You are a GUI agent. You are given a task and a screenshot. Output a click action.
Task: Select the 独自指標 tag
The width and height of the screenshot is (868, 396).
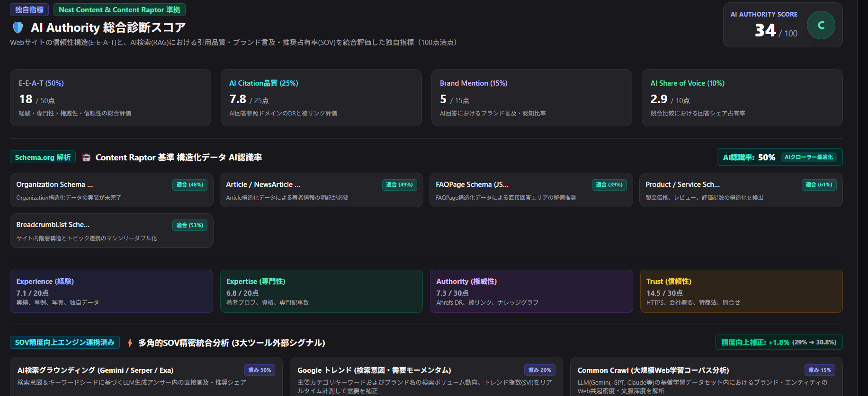pyautogui.click(x=29, y=10)
